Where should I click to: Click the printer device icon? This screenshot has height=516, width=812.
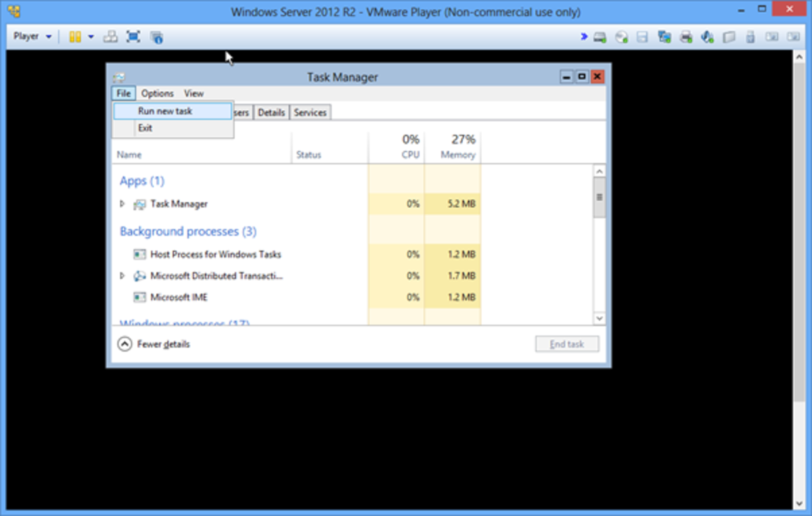(685, 37)
